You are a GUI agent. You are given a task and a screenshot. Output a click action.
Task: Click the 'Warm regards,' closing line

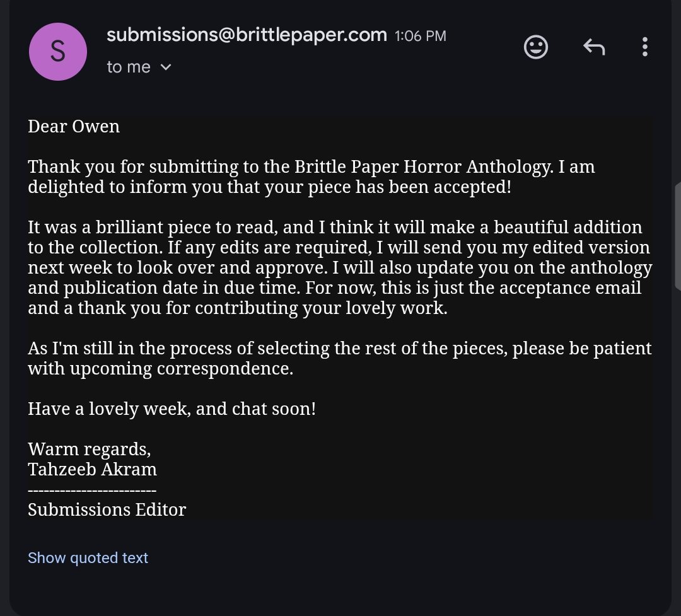[90, 449]
